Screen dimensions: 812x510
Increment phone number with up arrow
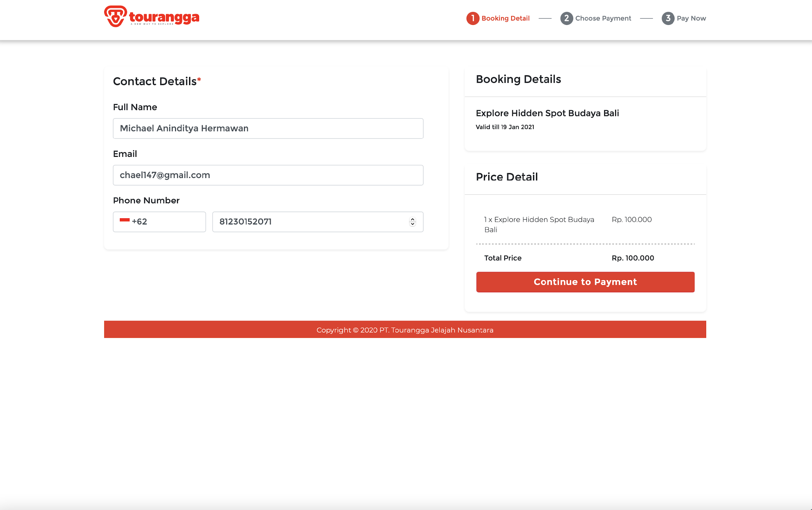412,219
